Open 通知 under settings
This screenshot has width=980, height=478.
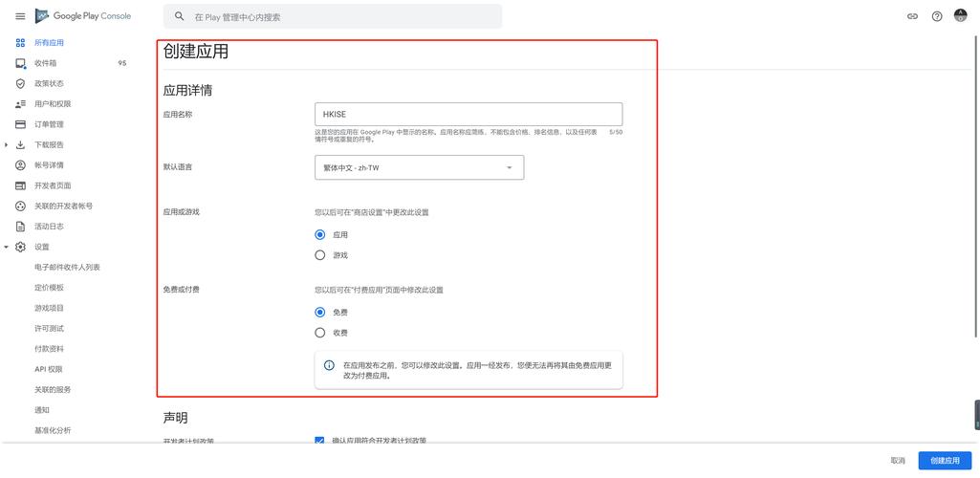tap(42, 410)
